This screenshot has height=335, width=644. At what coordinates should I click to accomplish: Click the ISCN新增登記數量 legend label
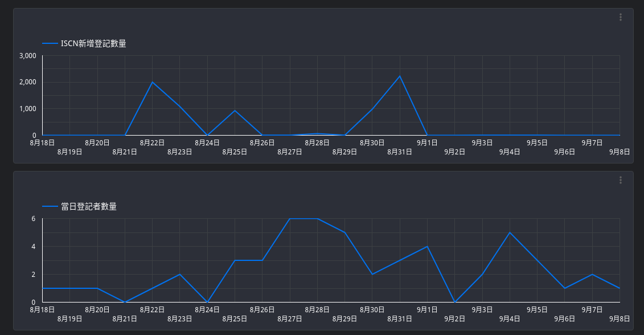[x=93, y=43]
